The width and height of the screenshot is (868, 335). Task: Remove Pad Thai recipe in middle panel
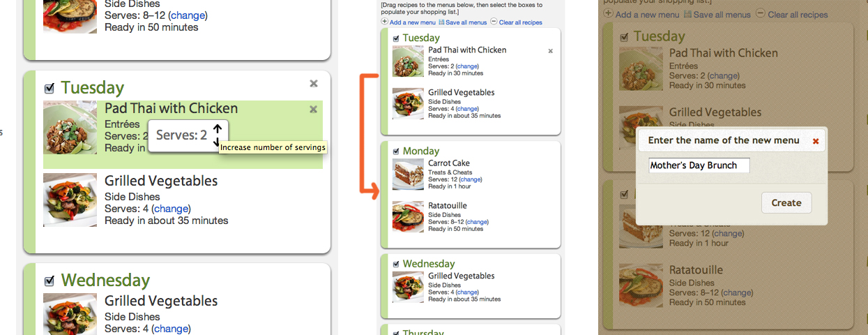[x=550, y=51]
